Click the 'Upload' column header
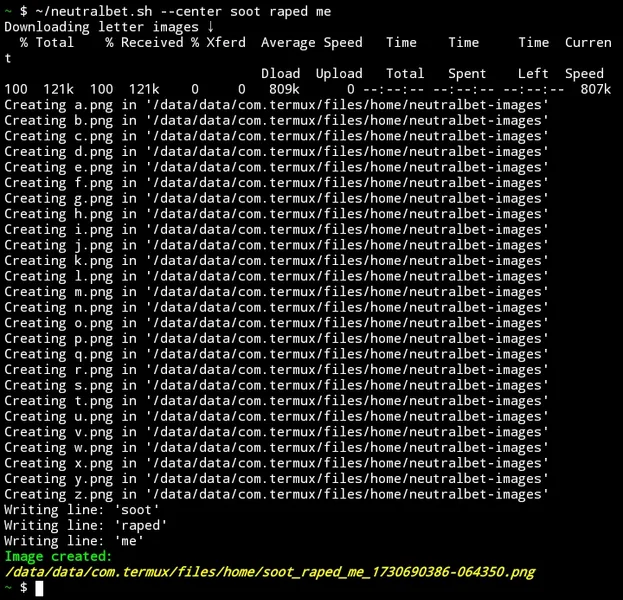The image size is (623, 600). click(x=339, y=74)
